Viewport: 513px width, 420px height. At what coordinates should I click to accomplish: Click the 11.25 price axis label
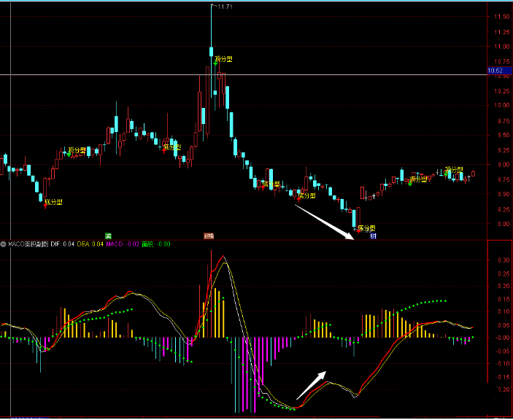[x=502, y=32]
